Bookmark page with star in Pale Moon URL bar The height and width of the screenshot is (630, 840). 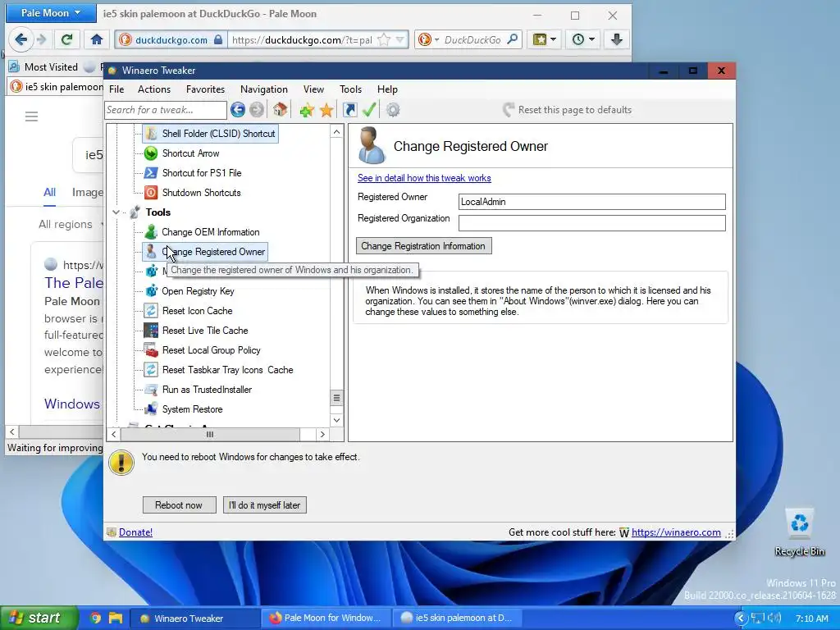384,39
